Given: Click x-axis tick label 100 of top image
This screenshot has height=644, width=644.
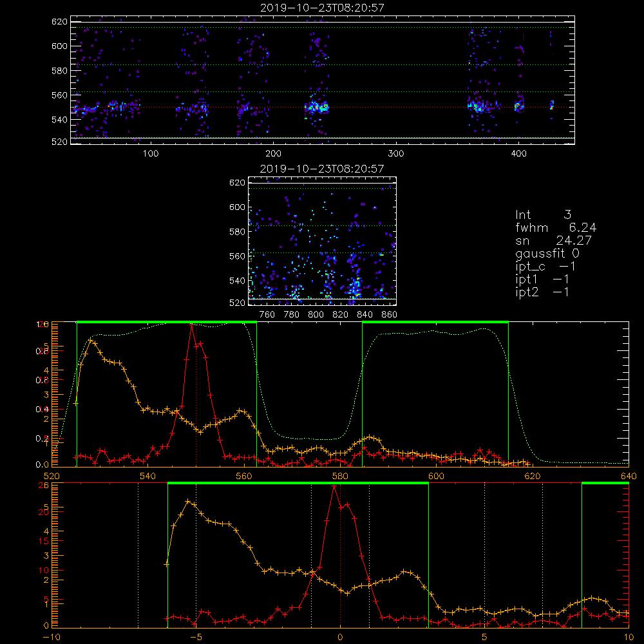Looking at the screenshot, I should [x=151, y=154].
